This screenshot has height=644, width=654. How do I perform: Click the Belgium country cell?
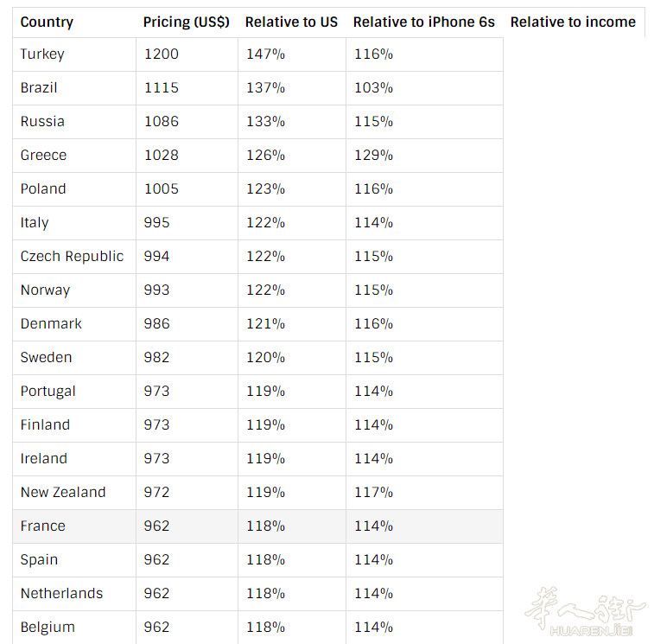click(x=48, y=627)
